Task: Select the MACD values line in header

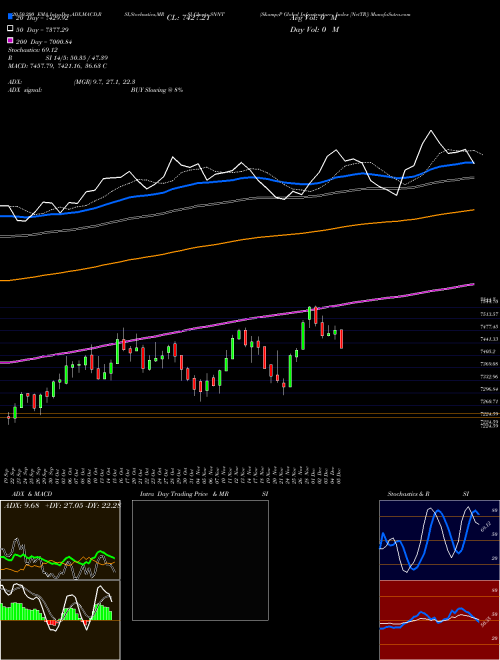Action: pos(57,66)
